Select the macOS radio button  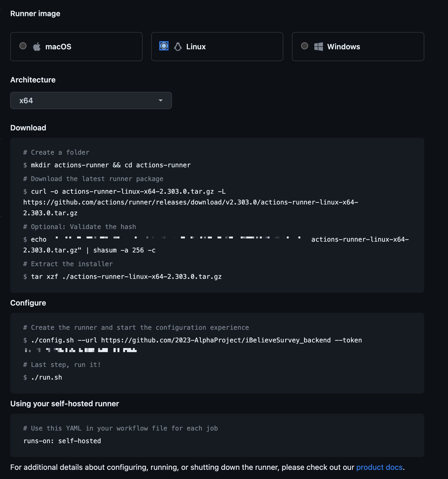[x=23, y=46]
